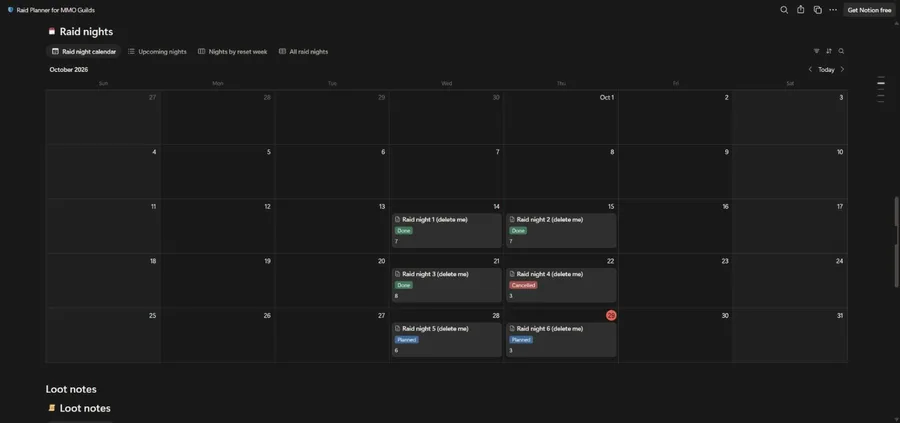This screenshot has width=900, height=423.
Task: Switch to Nights by reset week tab
Action: coord(232,52)
